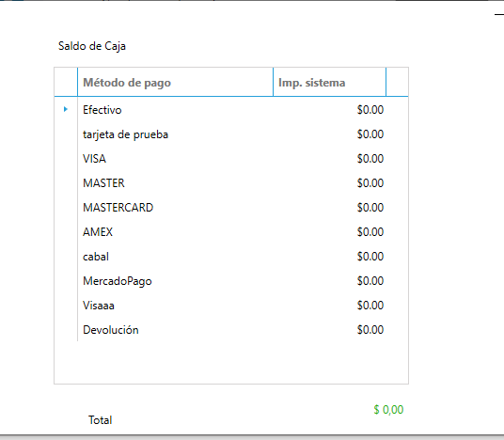The height and width of the screenshot is (440, 504).
Task: Click the Saldo de Caja heading
Action: click(92, 46)
